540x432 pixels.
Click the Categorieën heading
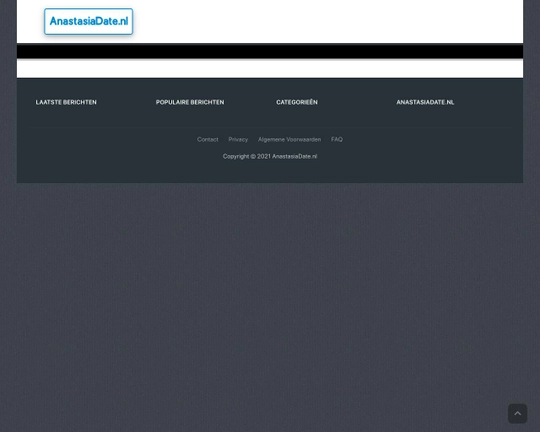click(x=297, y=102)
